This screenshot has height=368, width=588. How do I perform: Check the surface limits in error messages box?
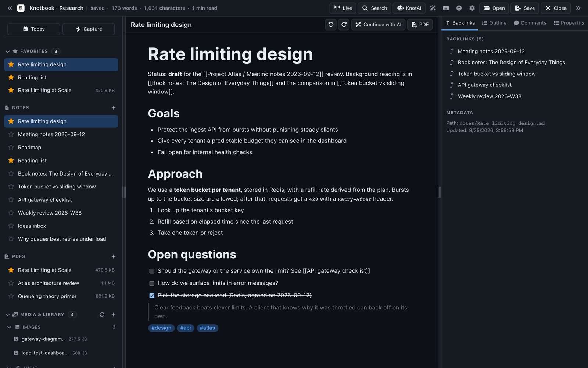152,283
